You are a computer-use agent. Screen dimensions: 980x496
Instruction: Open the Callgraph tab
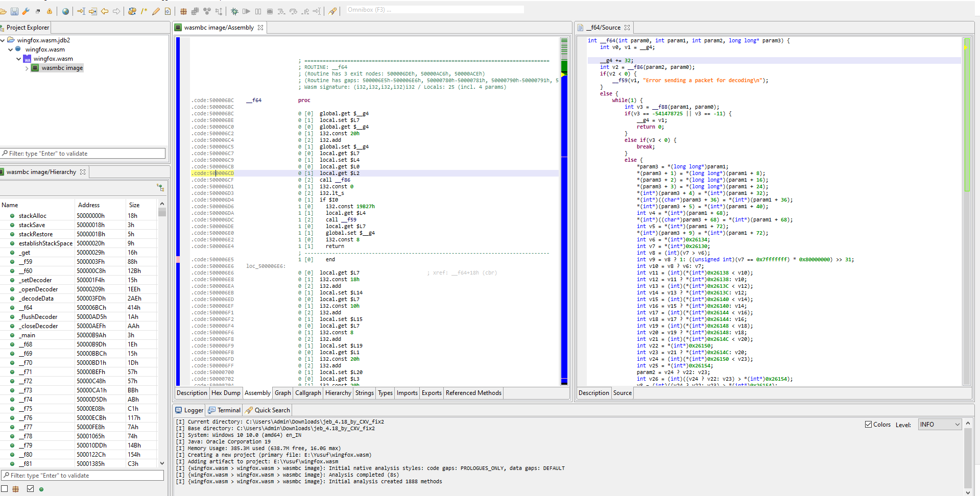308,393
